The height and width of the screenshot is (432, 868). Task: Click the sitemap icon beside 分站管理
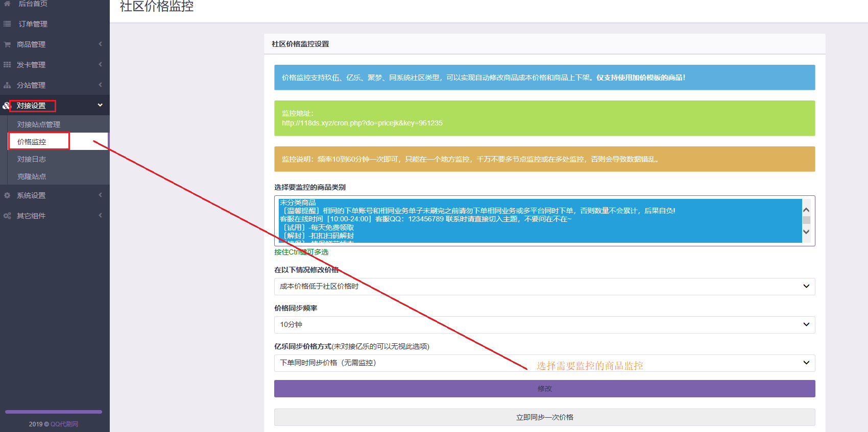pos(7,85)
